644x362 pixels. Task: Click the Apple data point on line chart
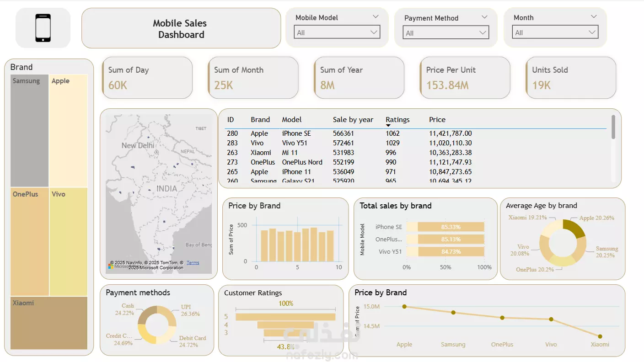pos(404,306)
